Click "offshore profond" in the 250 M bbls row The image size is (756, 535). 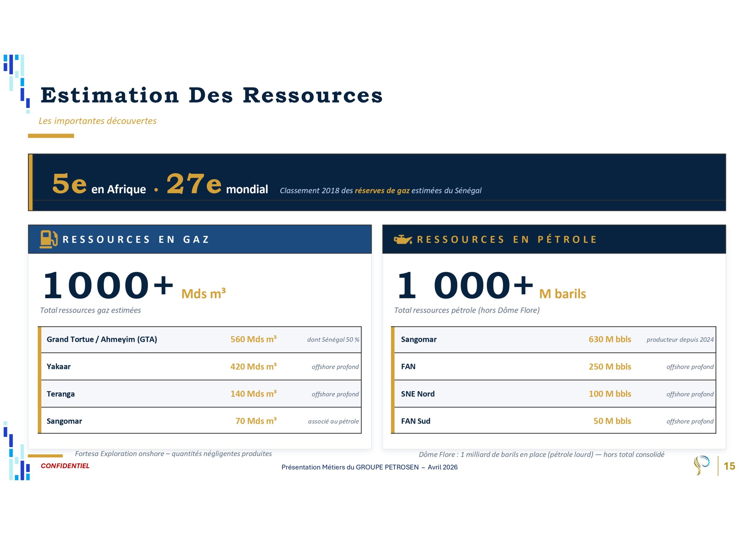[690, 367]
